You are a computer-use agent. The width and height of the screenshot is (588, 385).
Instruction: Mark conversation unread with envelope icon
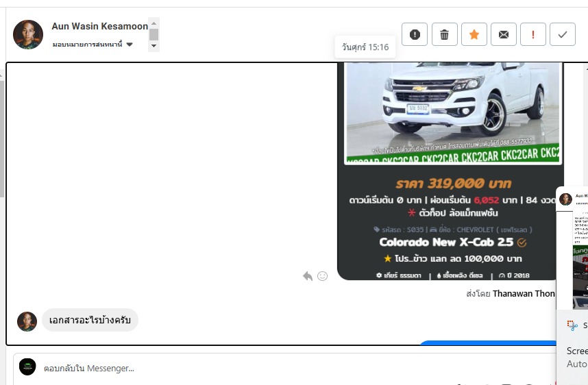pos(504,34)
